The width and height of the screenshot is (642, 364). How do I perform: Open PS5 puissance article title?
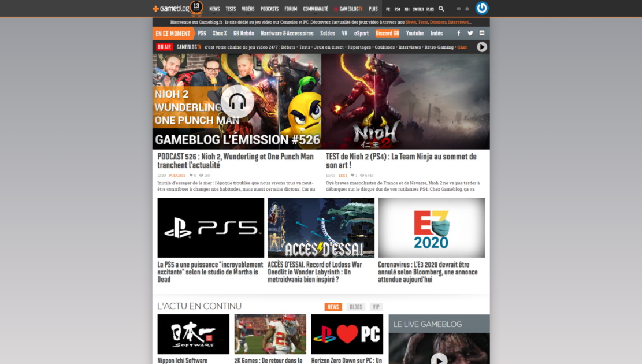(210, 272)
